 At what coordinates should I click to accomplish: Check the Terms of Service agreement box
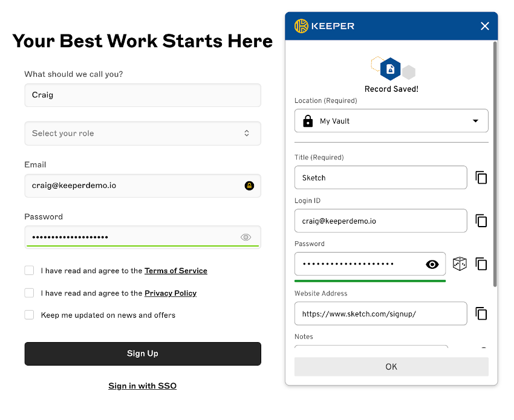29,271
